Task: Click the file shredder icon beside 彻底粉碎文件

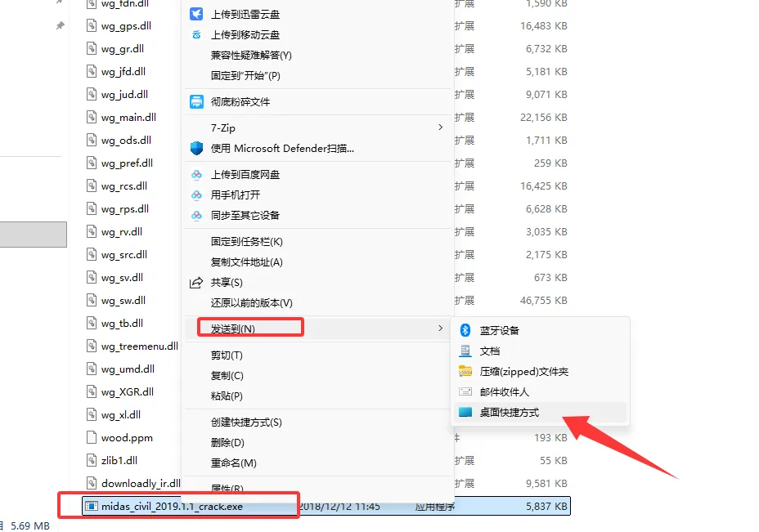Action: [196, 101]
